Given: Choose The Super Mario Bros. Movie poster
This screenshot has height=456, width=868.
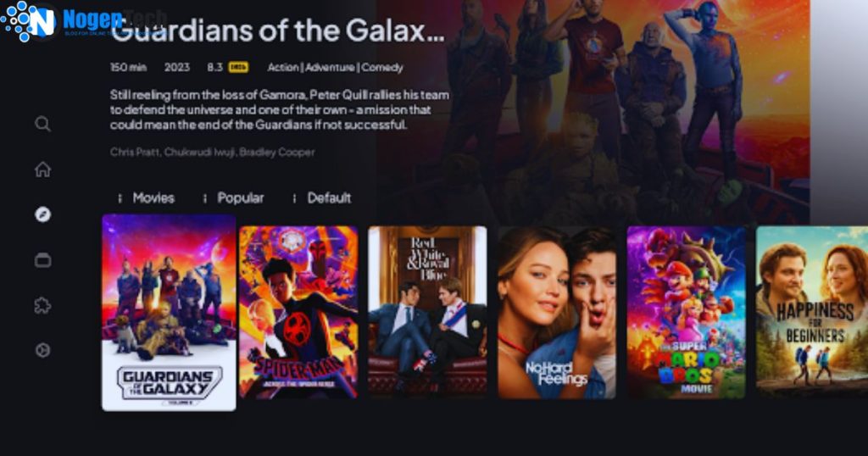Looking at the screenshot, I should coord(687,312).
